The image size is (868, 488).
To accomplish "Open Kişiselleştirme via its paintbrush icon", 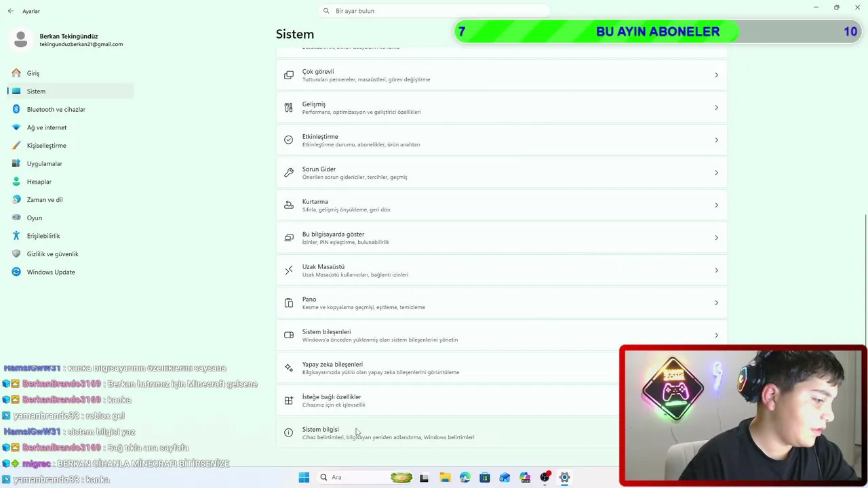I will point(16,145).
